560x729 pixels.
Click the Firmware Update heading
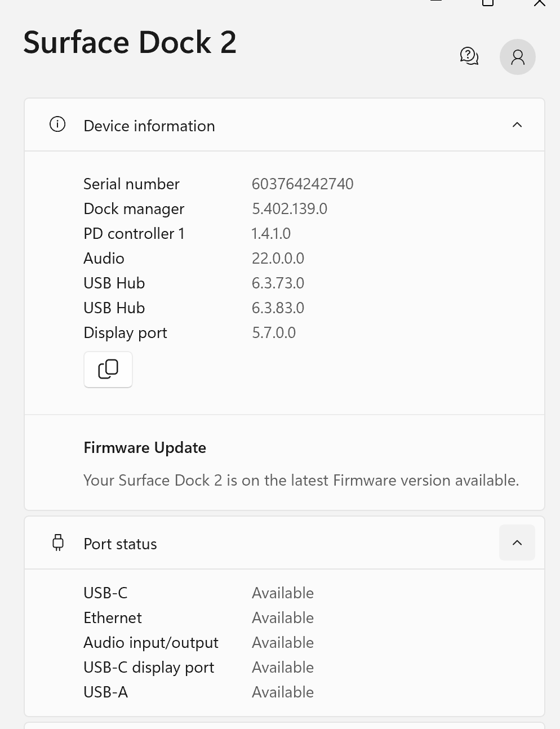coord(145,448)
